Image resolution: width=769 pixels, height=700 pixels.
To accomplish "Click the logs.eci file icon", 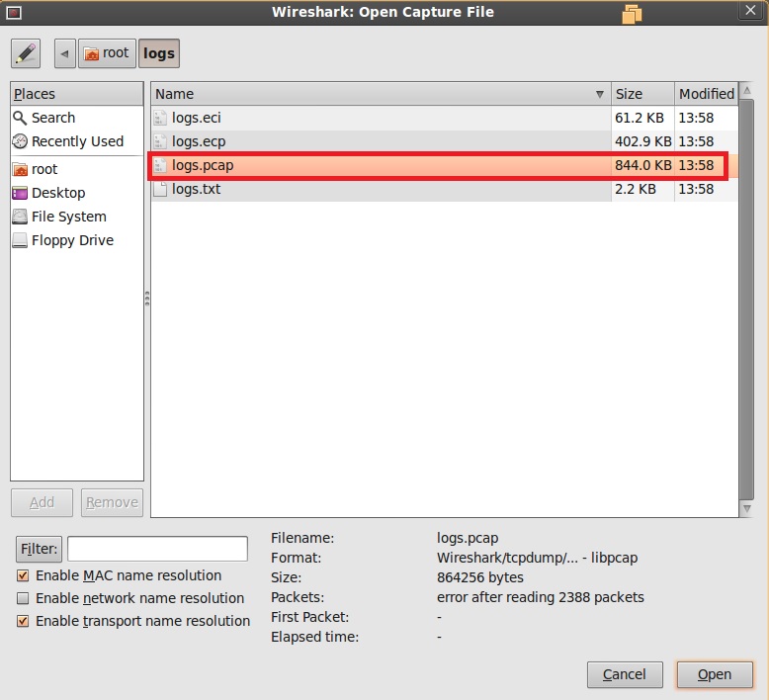I will click(160, 118).
